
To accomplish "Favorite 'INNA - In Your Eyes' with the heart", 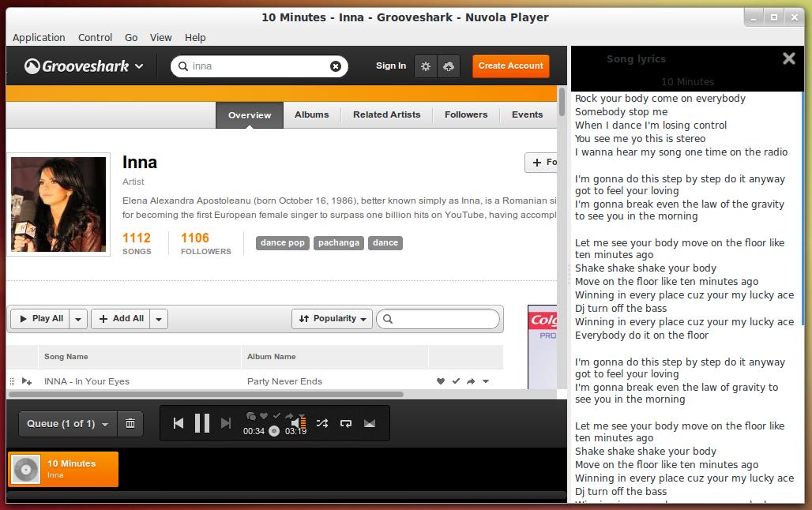I will pos(441,381).
